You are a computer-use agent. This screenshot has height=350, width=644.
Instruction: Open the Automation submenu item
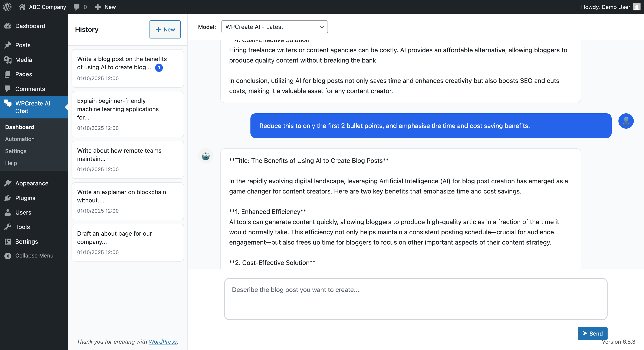[x=20, y=139]
